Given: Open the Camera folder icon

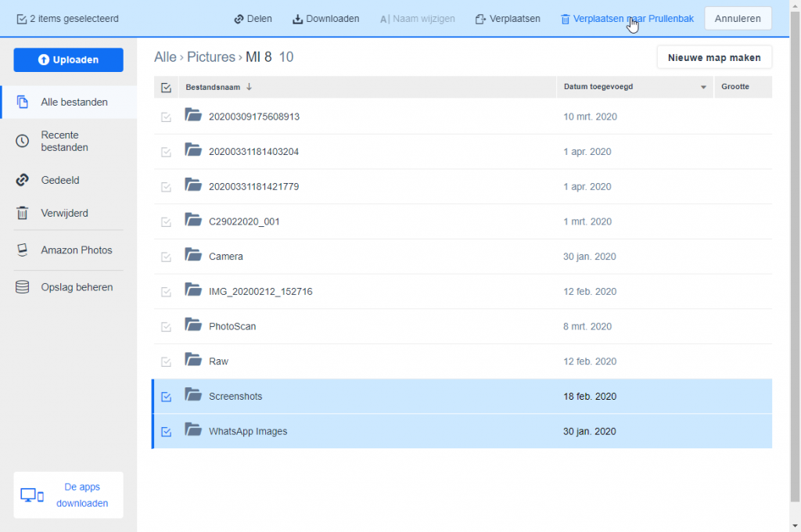Looking at the screenshot, I should [x=193, y=255].
